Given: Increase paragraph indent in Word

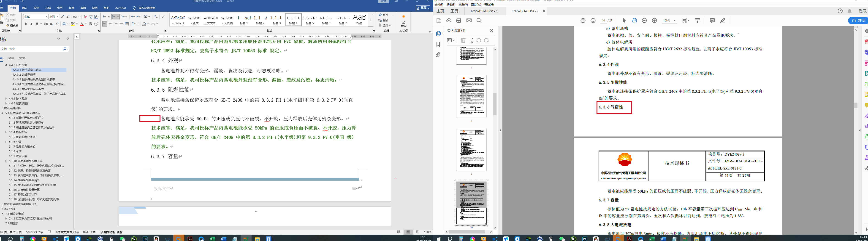Looking at the screenshot, I should (x=138, y=17).
